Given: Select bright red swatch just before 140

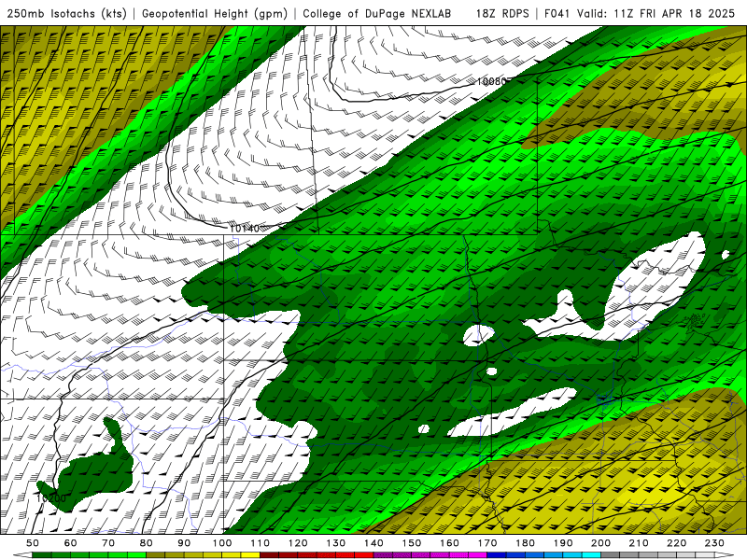Looking at the screenshot, I should 364,555.
